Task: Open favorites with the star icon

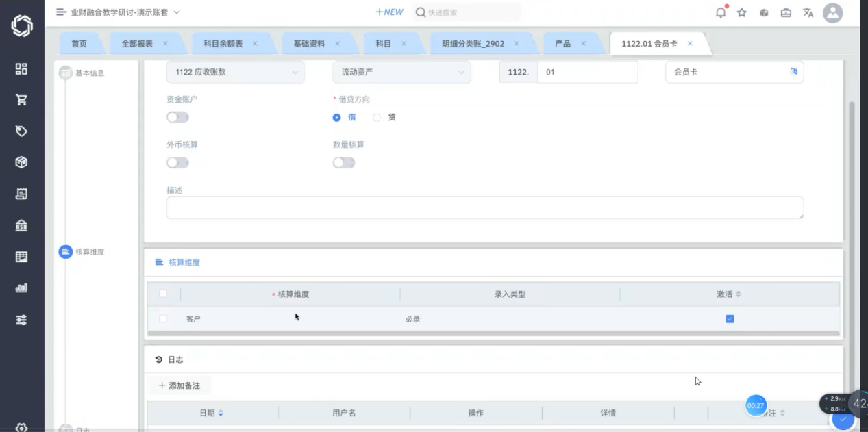Action: 741,12
